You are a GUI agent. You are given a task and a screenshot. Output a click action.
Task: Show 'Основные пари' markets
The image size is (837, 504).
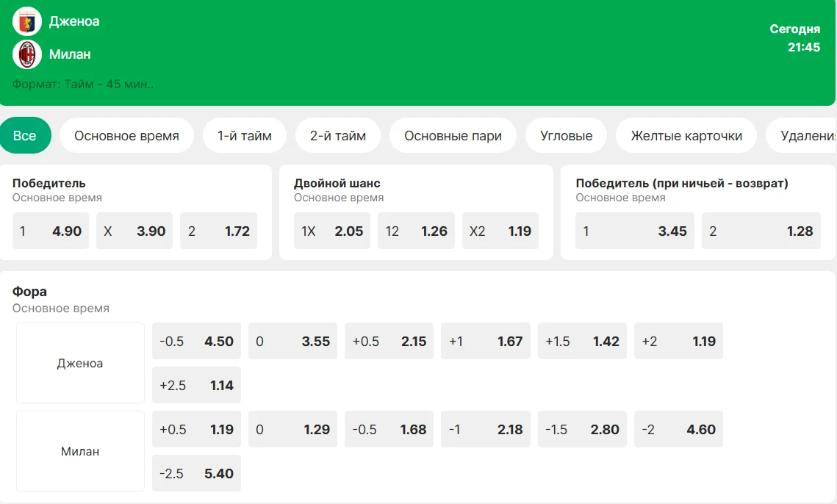coord(453,136)
